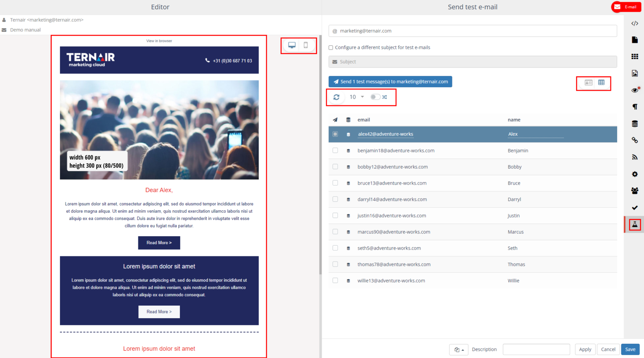The width and height of the screenshot is (644, 358).
Task: Tick the checkbox for justin16@adventure-works.com
Action: [x=335, y=215]
